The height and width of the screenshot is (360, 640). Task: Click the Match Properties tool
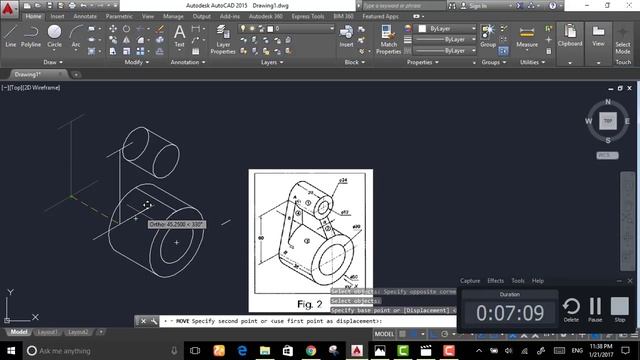pyautogui.click(x=388, y=39)
